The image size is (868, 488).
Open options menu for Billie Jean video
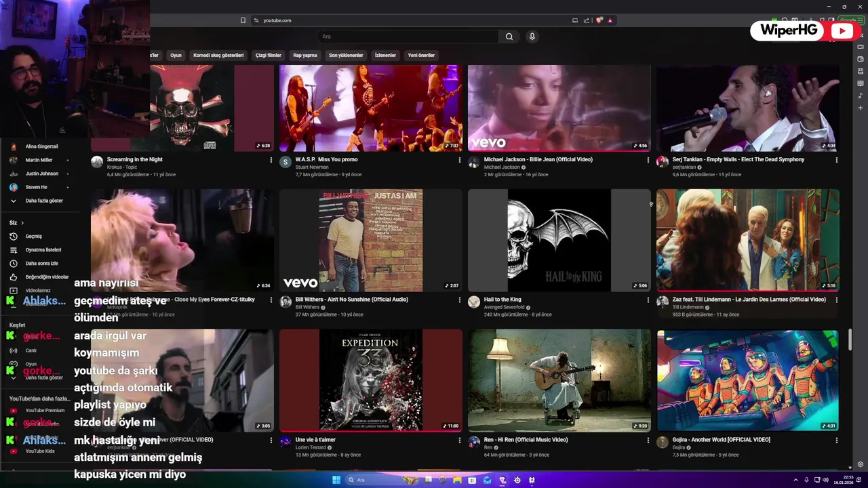(x=648, y=161)
